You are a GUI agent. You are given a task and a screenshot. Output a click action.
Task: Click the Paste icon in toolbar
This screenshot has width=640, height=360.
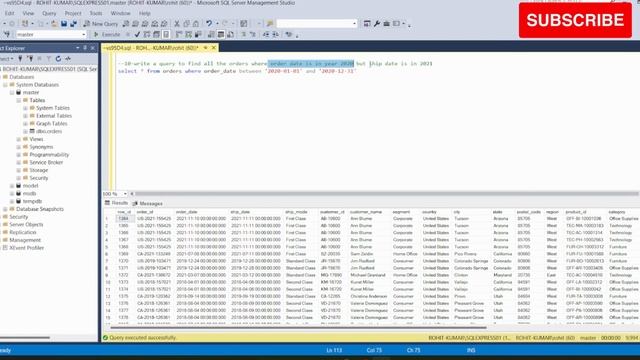coord(196,24)
